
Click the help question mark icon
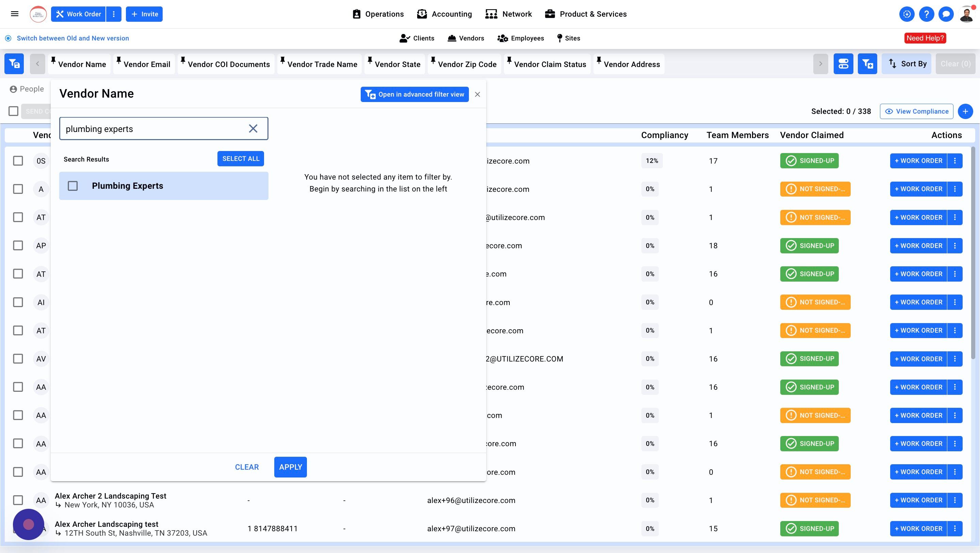pyautogui.click(x=926, y=14)
